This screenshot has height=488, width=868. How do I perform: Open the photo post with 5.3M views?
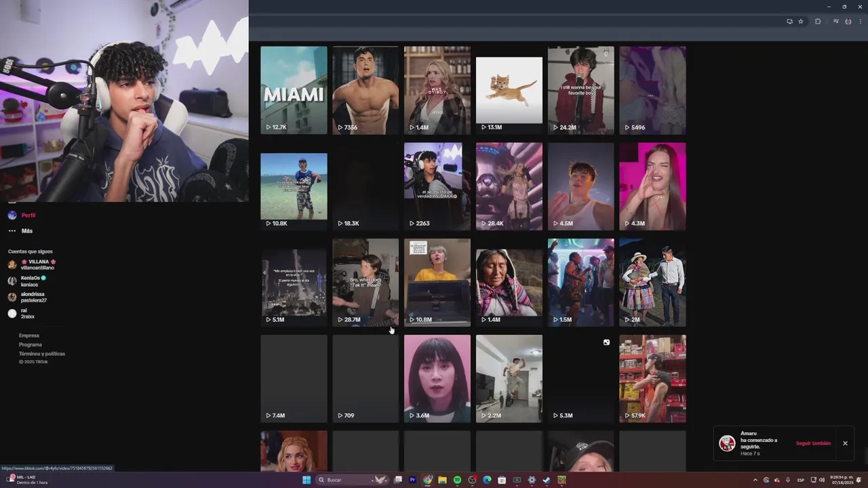(581, 379)
